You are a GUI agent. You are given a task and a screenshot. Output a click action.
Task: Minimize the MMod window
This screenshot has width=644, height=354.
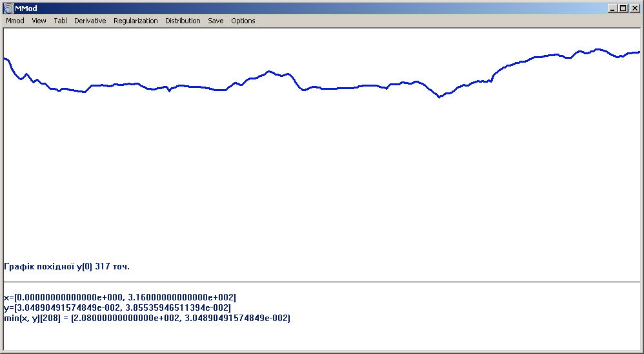click(613, 8)
